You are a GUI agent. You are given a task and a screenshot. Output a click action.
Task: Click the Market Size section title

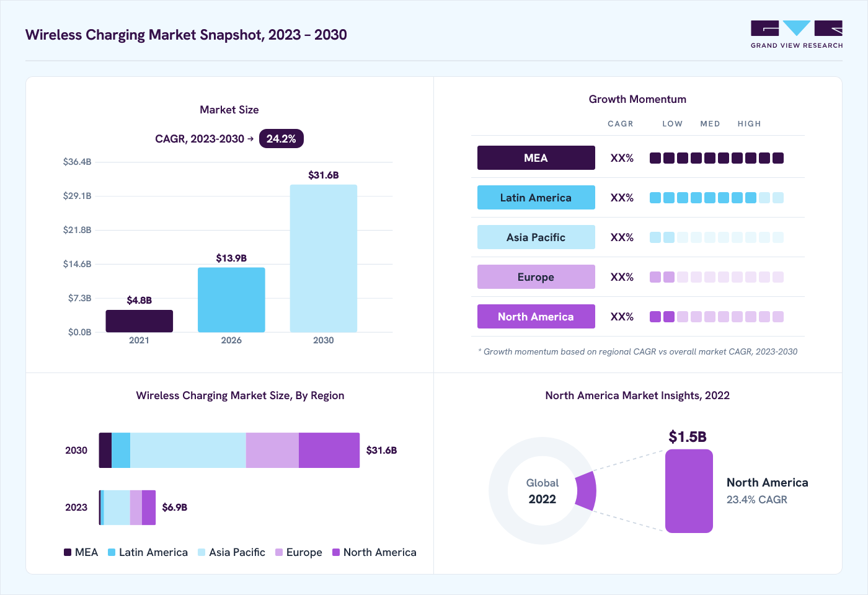[x=229, y=110]
